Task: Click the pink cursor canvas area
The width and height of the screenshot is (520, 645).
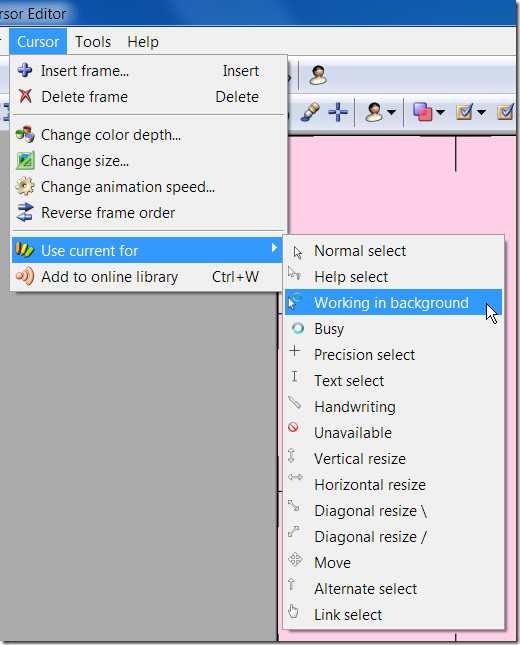Action: [401, 185]
